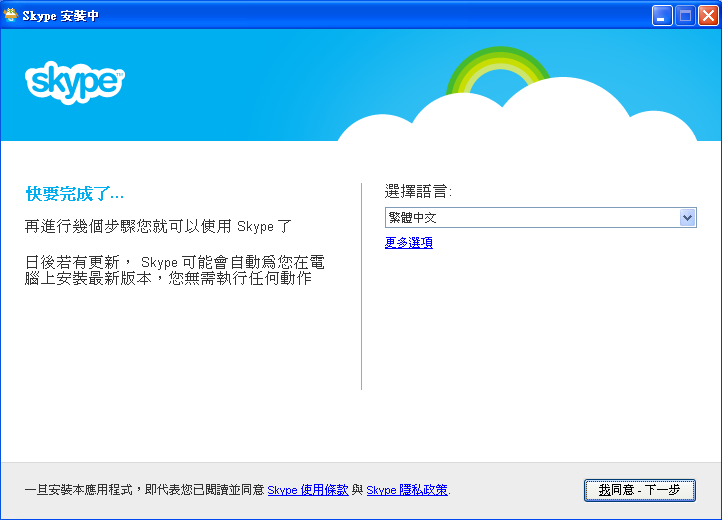Image resolution: width=722 pixels, height=520 pixels.
Task: Click the 一旦安裝本應用程式 agreement text
Action: click(x=144, y=490)
